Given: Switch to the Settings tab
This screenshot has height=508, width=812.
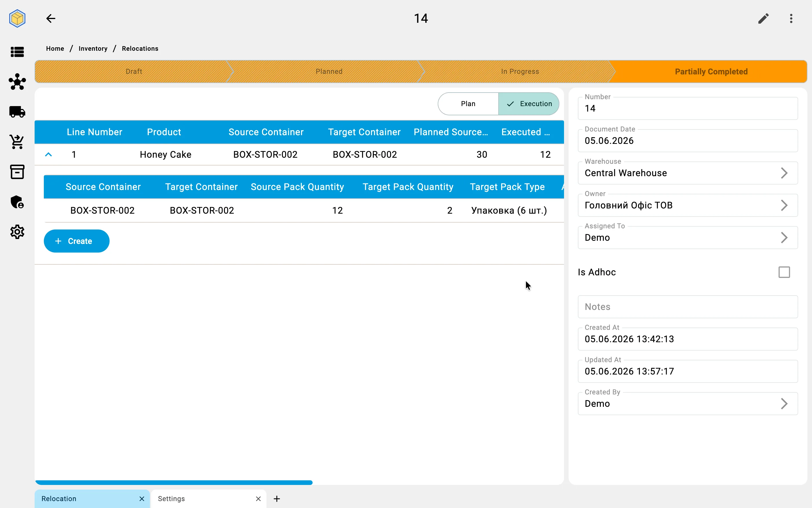Looking at the screenshot, I should [x=171, y=498].
